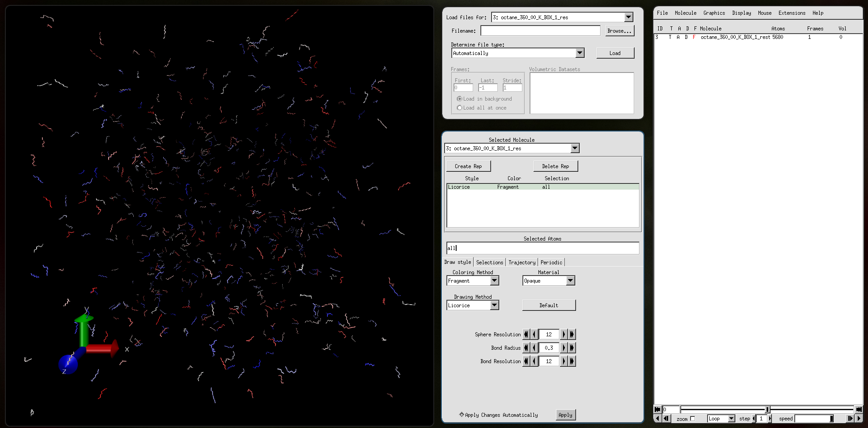Increase Bond Radius by one small step
This screenshot has height=428, width=868.
coord(563,348)
